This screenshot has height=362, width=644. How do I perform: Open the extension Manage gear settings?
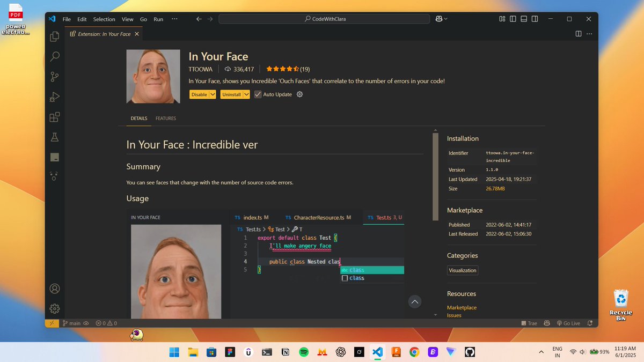coord(299,94)
